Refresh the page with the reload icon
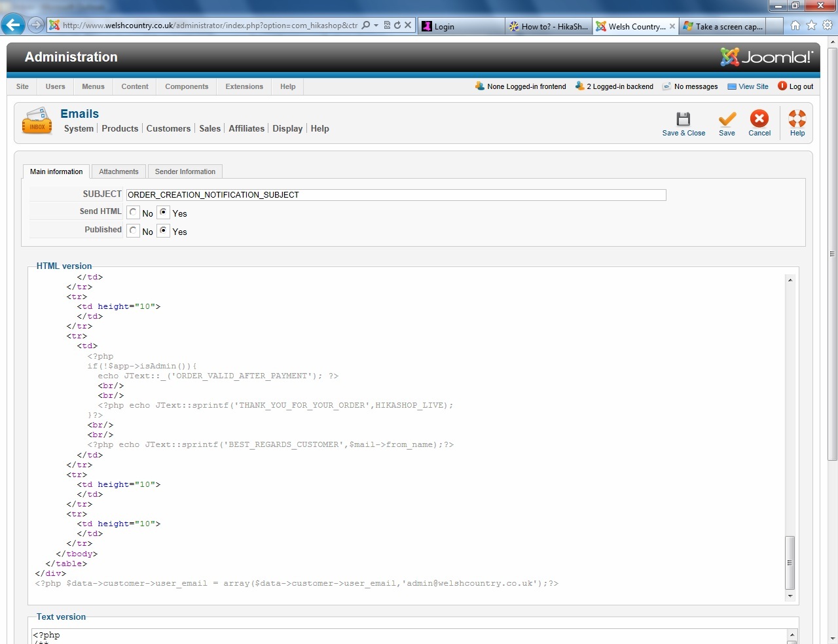 (x=397, y=26)
